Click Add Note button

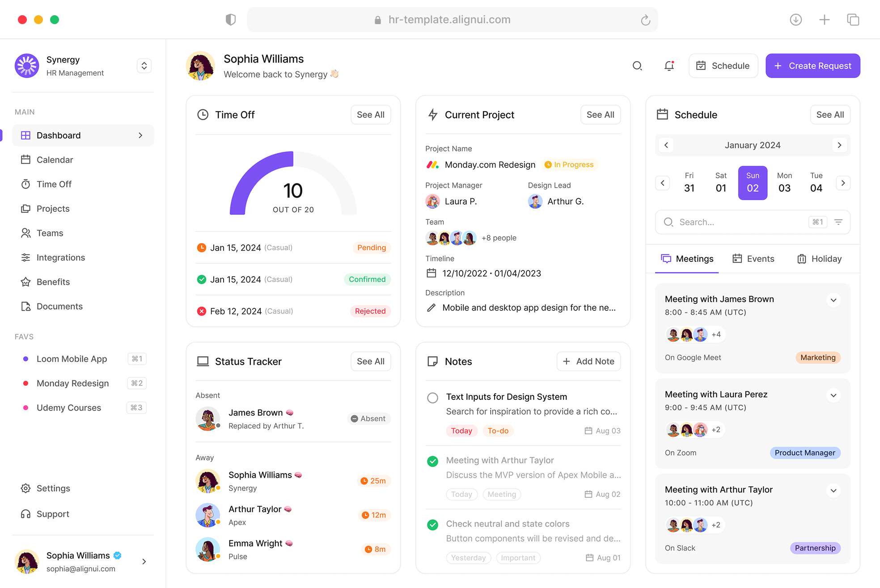(x=588, y=361)
